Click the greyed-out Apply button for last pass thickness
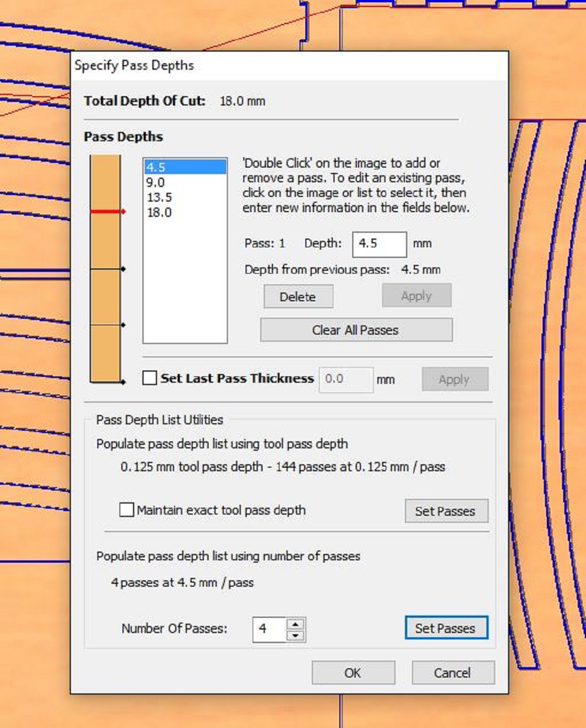 click(455, 379)
